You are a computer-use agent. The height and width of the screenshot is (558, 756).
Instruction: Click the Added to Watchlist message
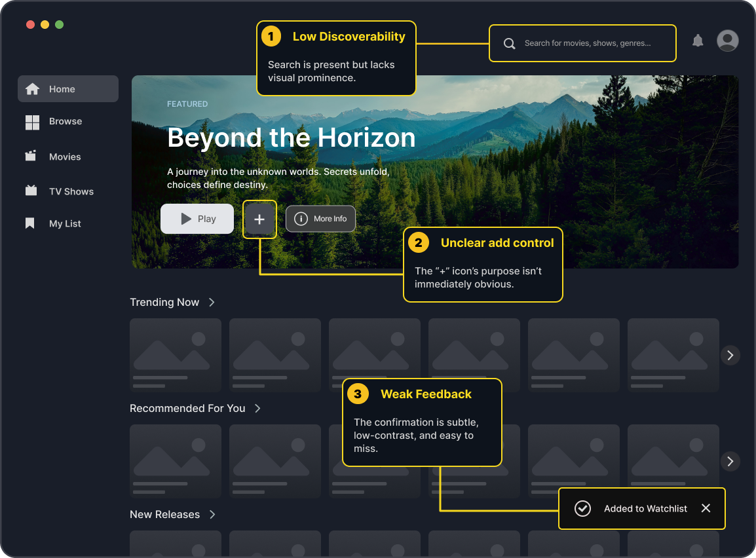click(645, 508)
